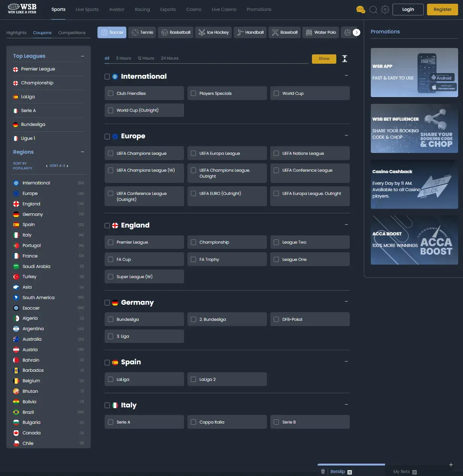
Task: Tick the LaLiga 2 checkbox
Action: pos(193,379)
